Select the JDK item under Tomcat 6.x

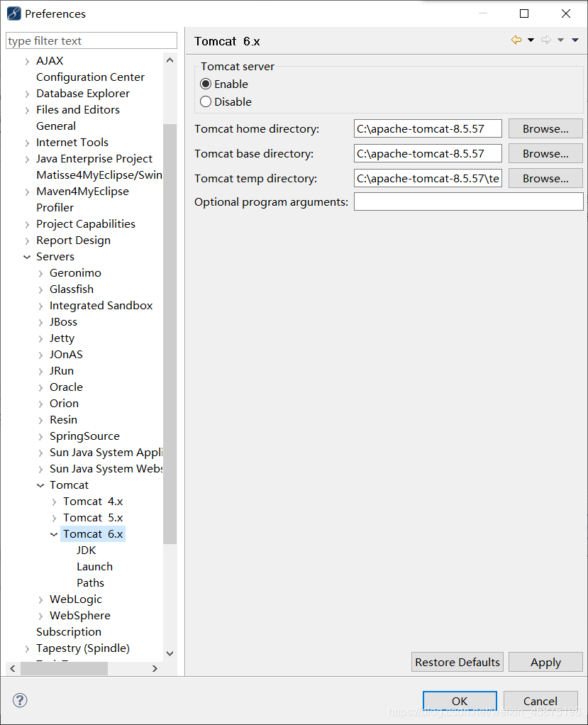point(87,550)
